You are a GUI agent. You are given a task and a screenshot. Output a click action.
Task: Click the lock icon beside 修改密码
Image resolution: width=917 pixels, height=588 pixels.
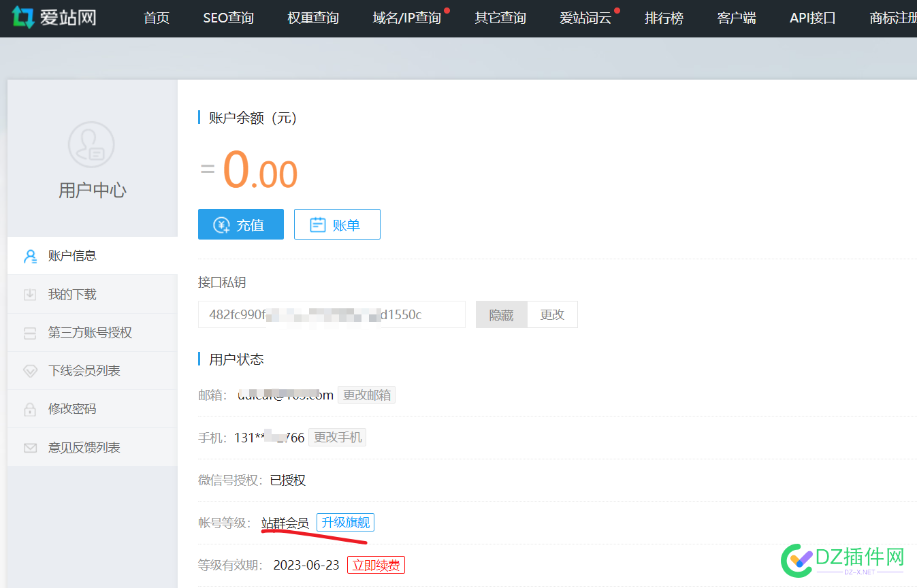click(x=30, y=409)
